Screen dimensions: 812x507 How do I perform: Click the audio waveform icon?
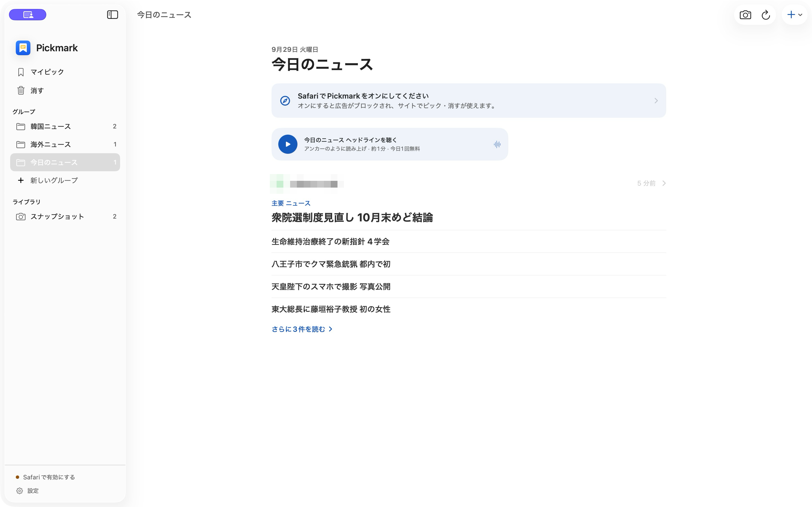coord(497,144)
